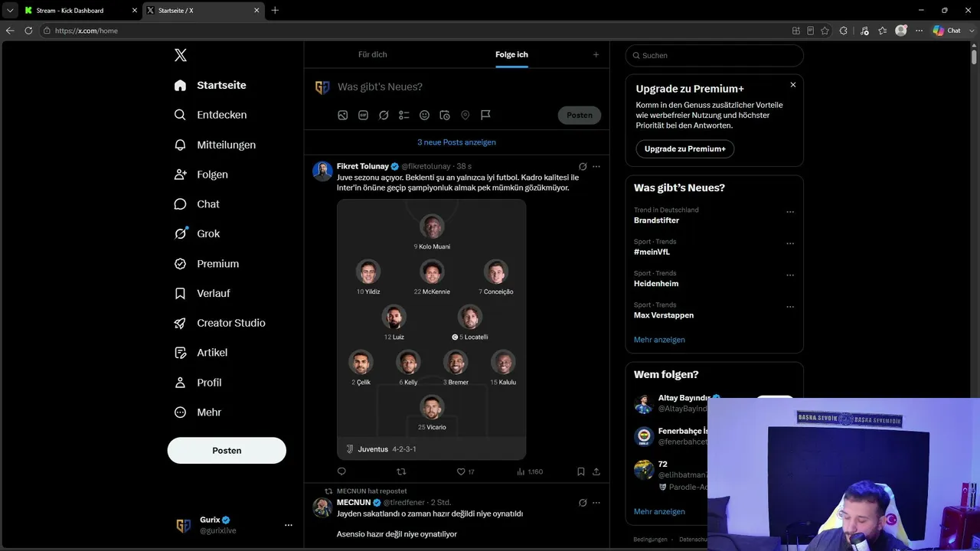Open a new browser tab
This screenshot has height=551, width=980.
(276, 11)
